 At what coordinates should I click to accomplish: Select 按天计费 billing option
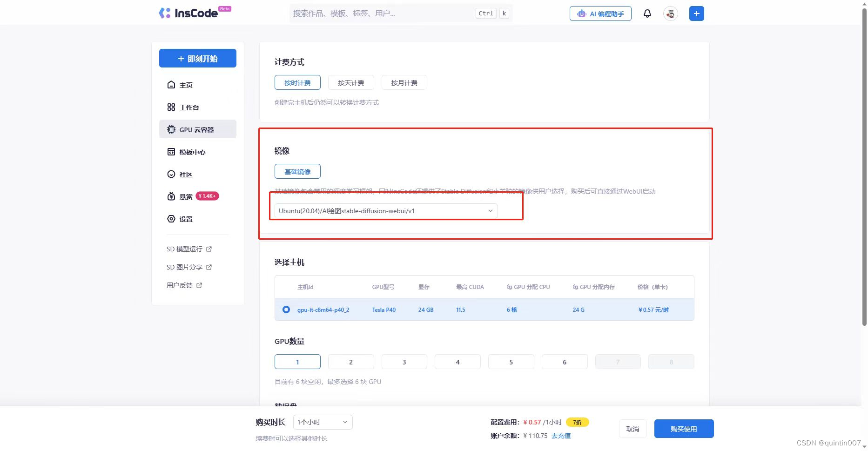click(351, 82)
